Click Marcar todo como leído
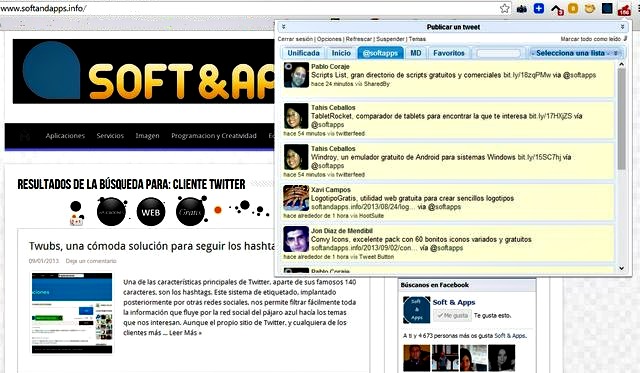 591,39
